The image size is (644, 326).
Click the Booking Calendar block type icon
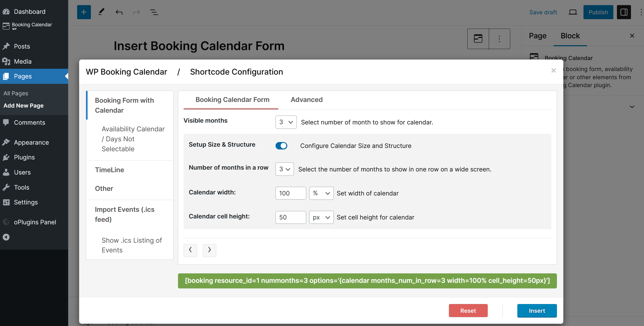click(x=478, y=39)
